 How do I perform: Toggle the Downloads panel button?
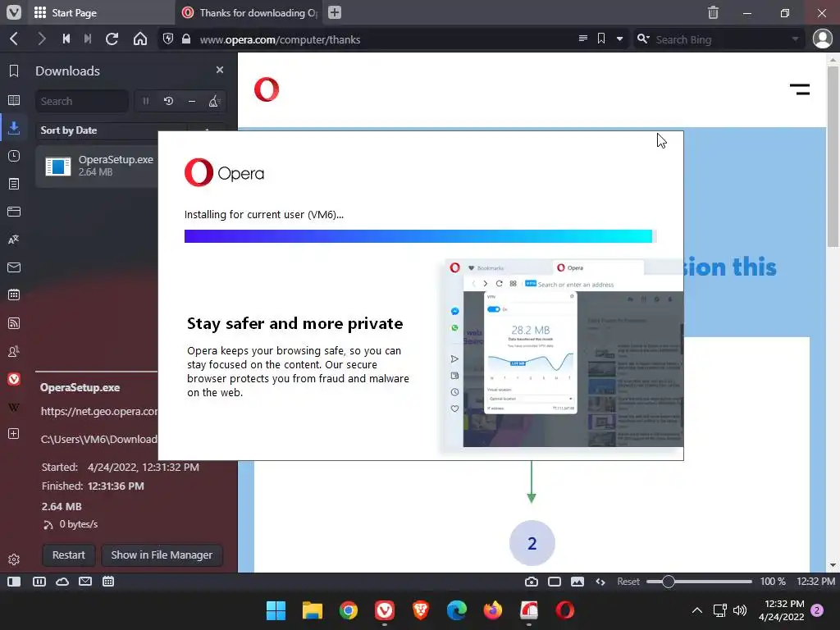[x=14, y=127]
